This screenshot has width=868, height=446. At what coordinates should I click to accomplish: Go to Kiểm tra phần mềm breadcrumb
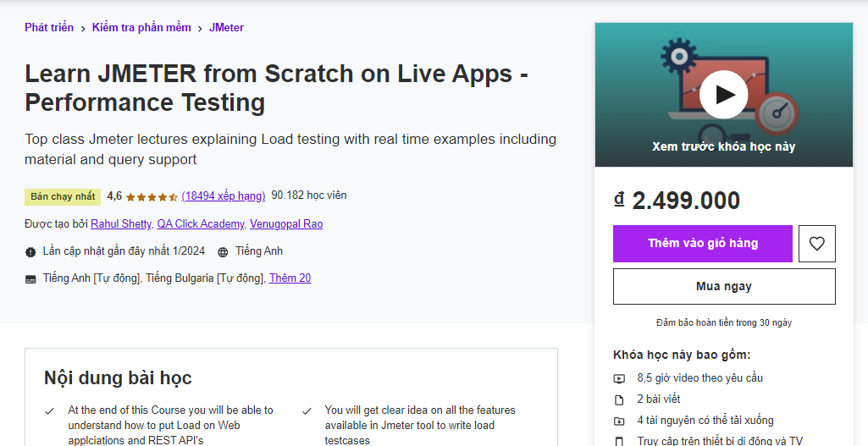pos(141,28)
